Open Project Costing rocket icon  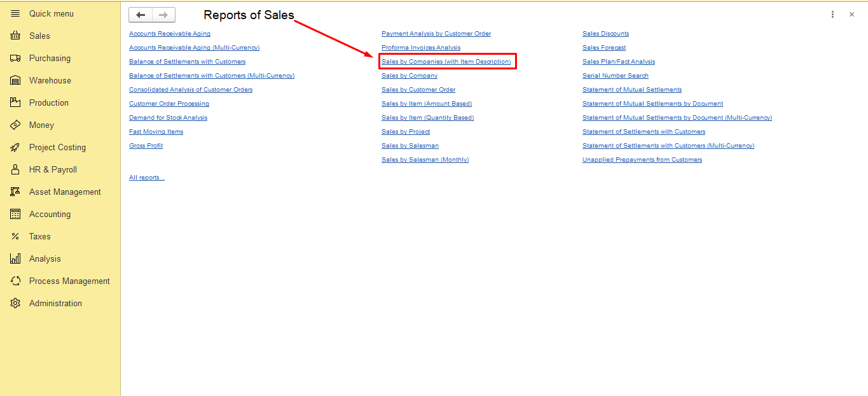(15, 148)
